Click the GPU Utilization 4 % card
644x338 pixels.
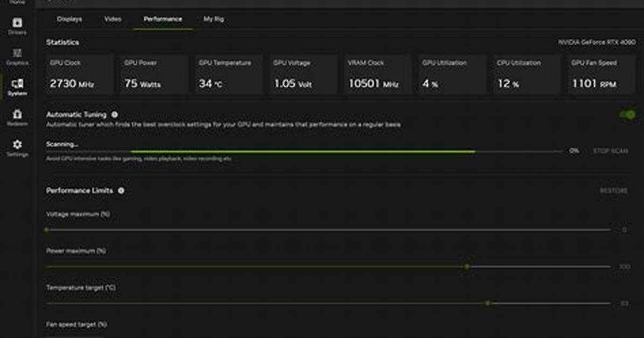(453, 75)
